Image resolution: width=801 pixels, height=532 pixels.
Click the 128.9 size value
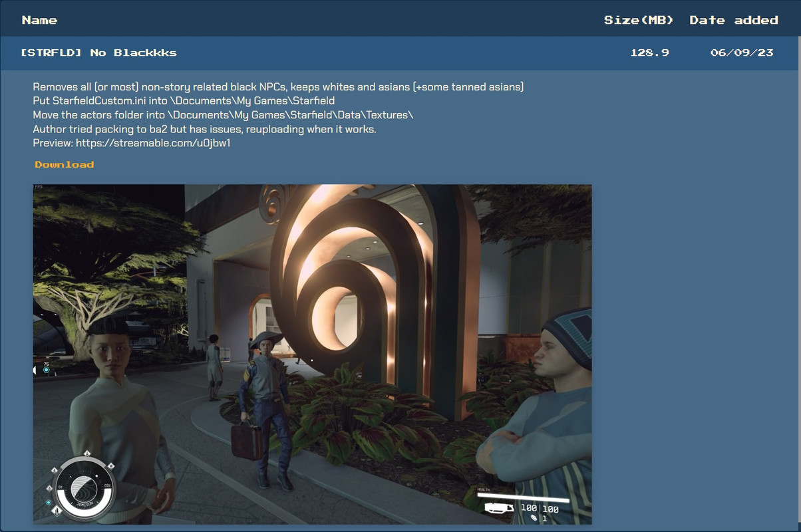[649, 53]
